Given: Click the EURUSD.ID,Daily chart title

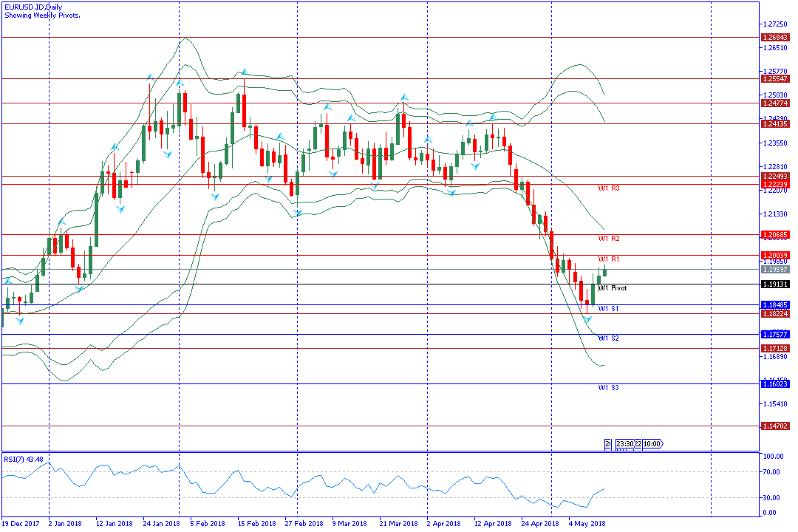Looking at the screenshot, I should pos(33,7).
